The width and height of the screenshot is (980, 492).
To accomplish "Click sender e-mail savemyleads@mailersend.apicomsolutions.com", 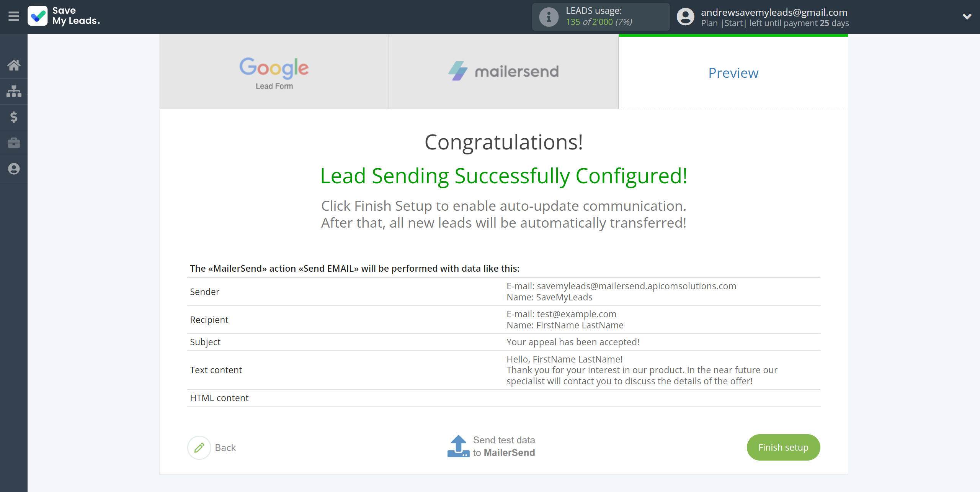I will [621, 286].
